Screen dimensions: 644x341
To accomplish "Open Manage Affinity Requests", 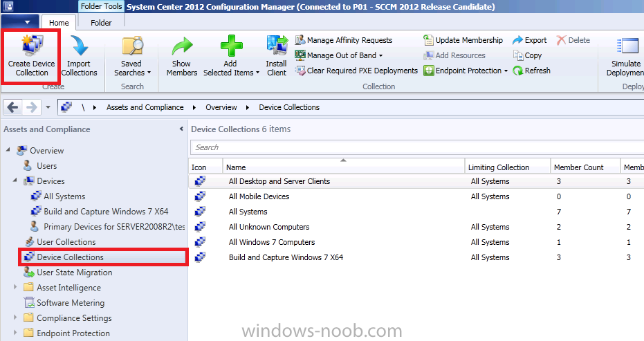I will (x=344, y=40).
